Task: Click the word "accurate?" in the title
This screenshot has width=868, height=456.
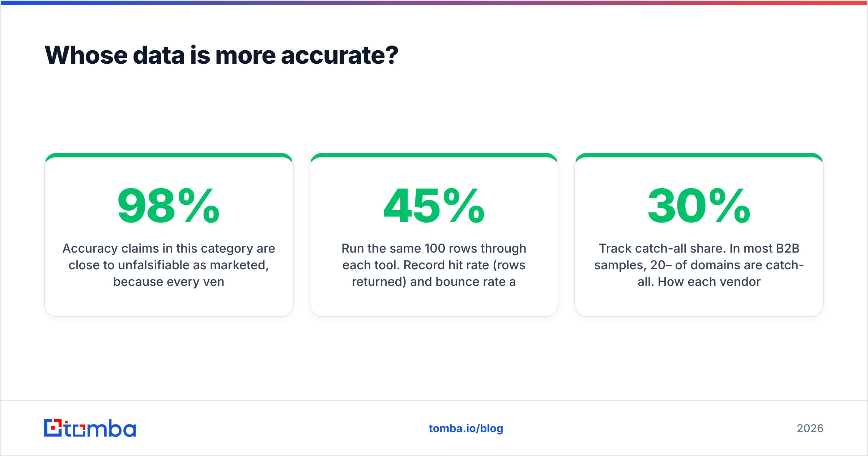Action: [339, 55]
